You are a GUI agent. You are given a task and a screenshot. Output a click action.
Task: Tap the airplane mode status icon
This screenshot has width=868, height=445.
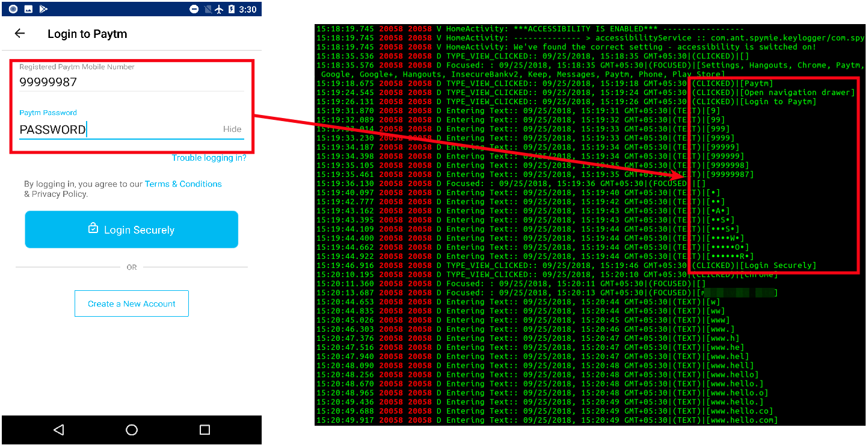(219, 9)
